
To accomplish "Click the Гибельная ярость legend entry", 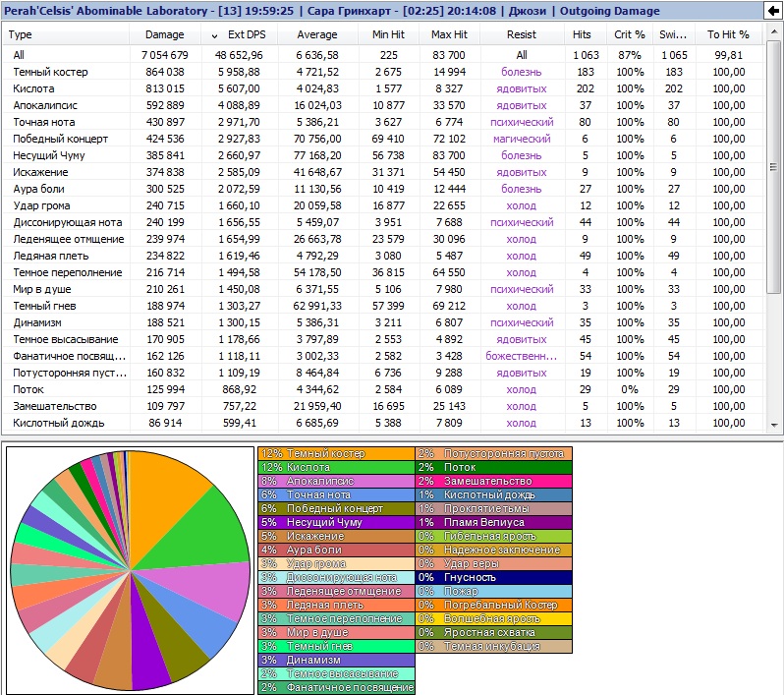I will click(494, 536).
